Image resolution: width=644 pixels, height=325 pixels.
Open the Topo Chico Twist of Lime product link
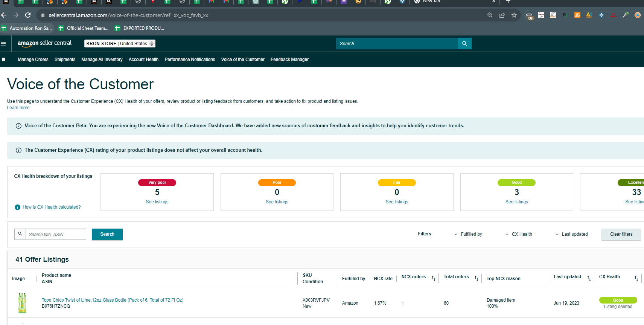click(x=113, y=300)
